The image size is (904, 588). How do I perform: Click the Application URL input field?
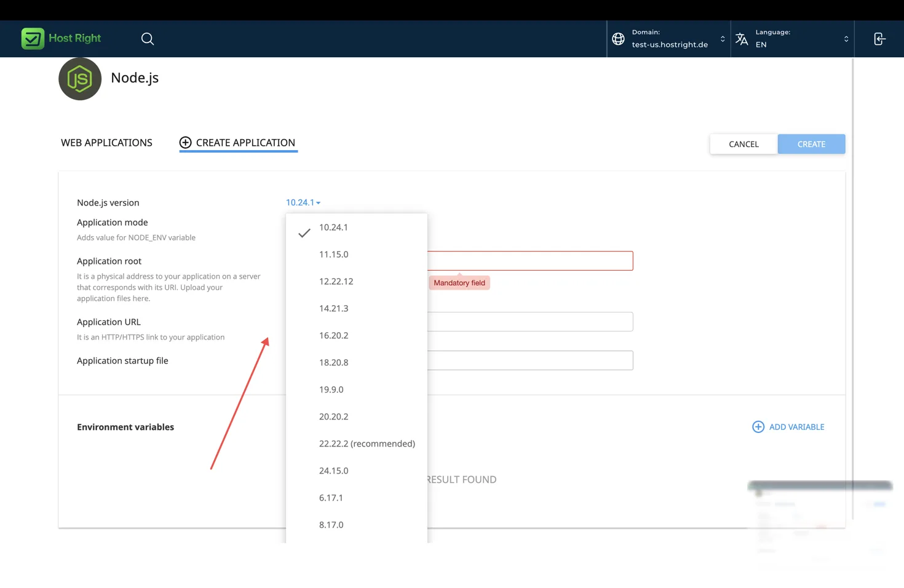pos(530,322)
